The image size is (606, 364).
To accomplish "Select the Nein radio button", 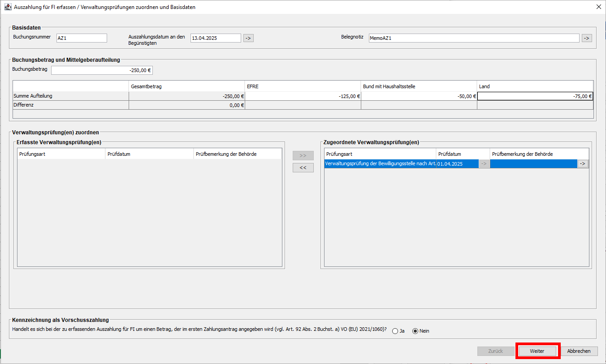I will point(415,331).
